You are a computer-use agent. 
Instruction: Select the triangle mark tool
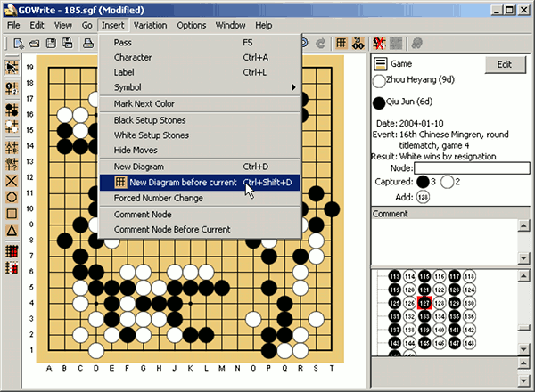[x=12, y=231]
